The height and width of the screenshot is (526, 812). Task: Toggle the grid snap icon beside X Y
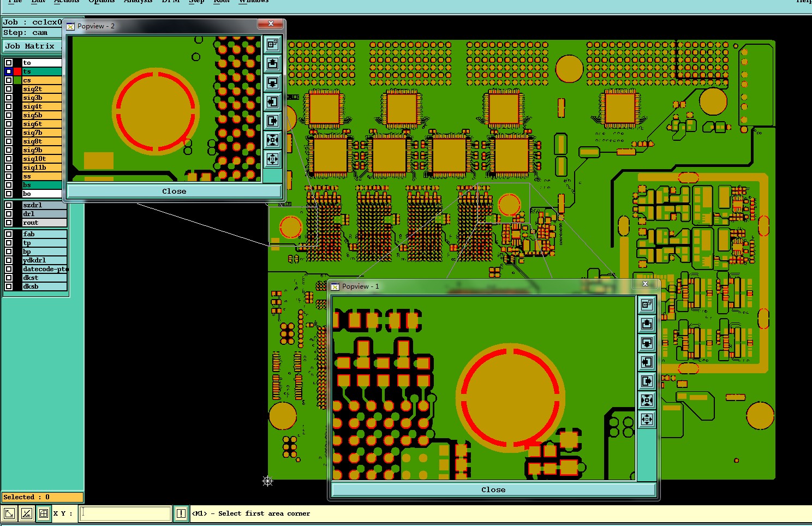43,513
